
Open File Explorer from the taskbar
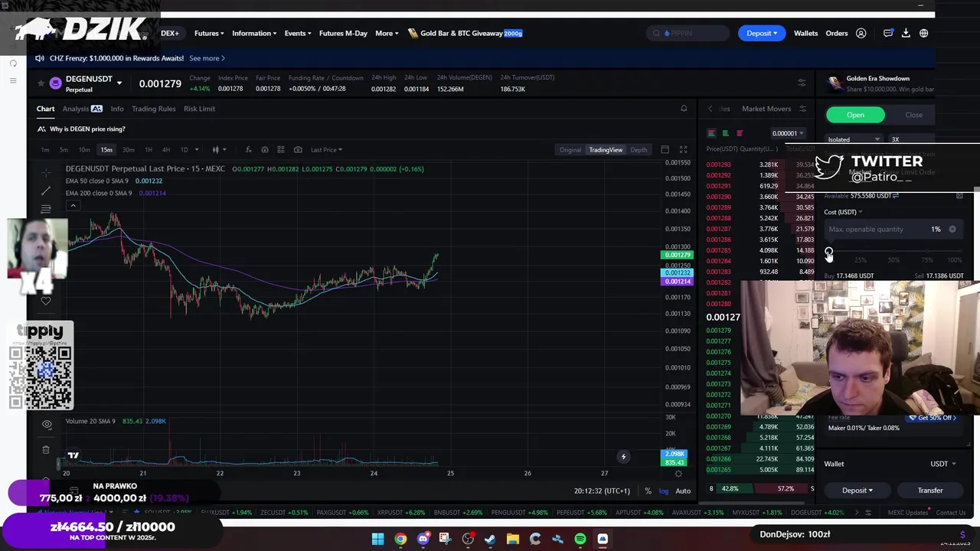click(x=512, y=539)
